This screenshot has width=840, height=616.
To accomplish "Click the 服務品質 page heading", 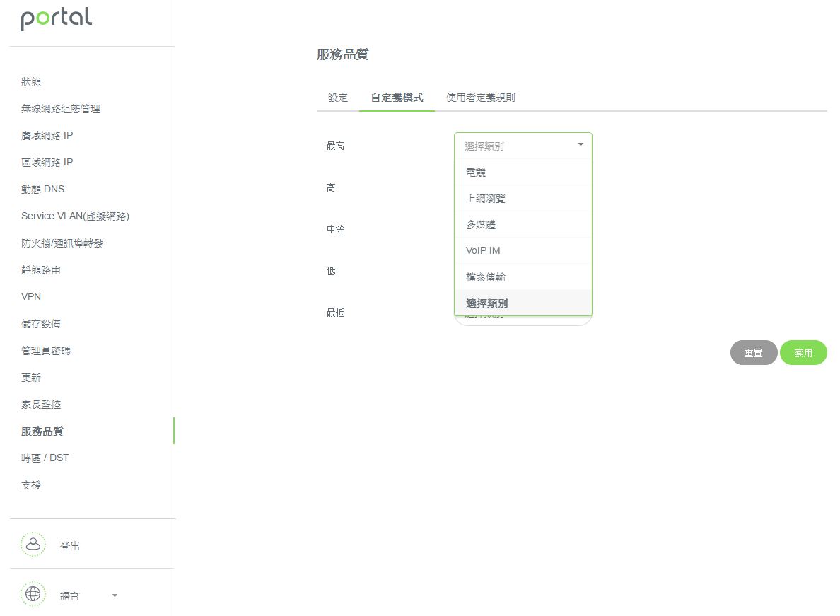I will 342,54.
